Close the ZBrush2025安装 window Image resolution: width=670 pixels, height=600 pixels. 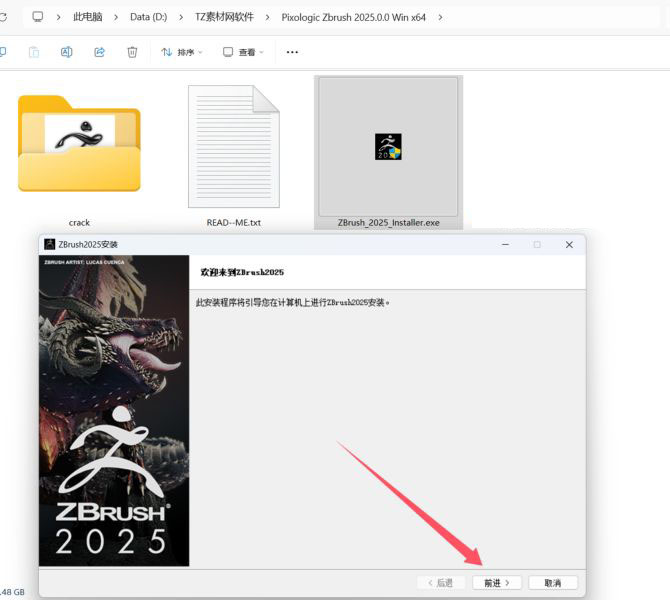tap(569, 244)
